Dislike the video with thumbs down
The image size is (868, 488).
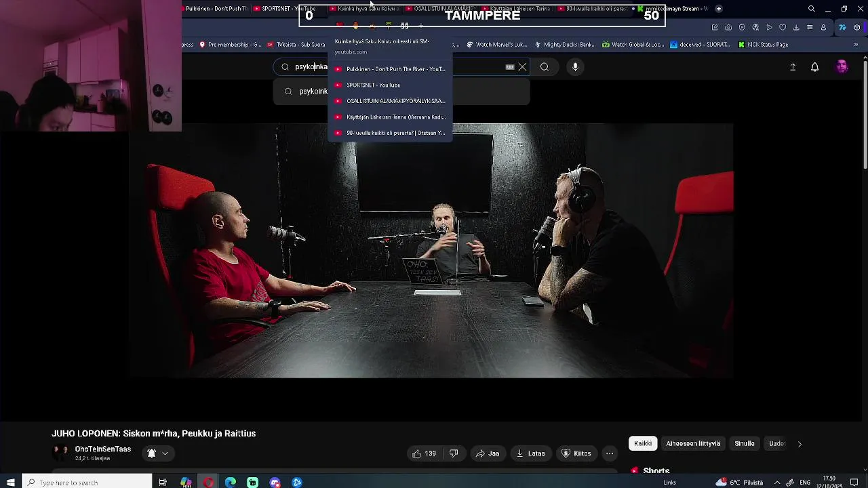[454, 453]
